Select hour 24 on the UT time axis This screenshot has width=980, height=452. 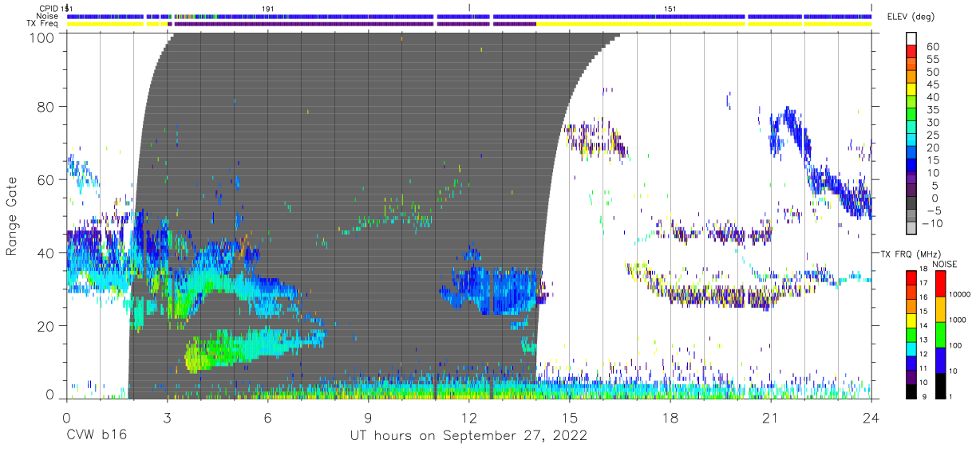pos(871,418)
